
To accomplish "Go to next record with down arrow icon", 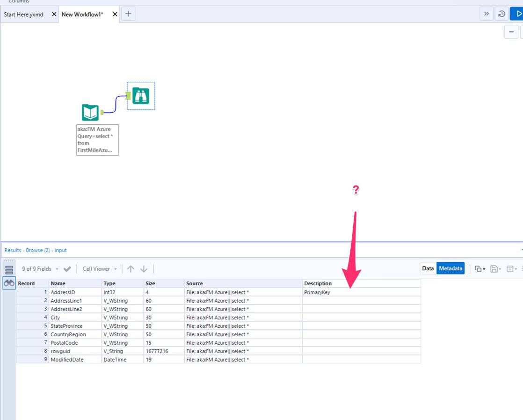I will 144,268.
